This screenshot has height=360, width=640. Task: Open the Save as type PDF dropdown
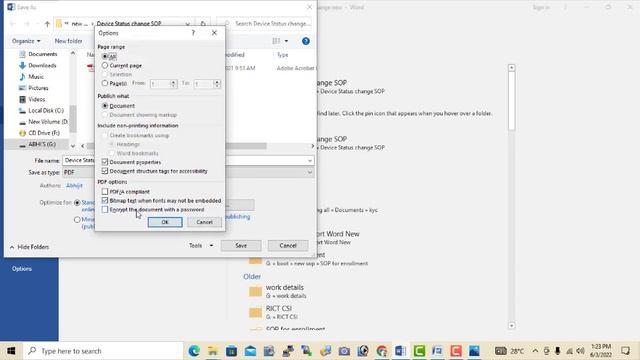(x=310, y=172)
